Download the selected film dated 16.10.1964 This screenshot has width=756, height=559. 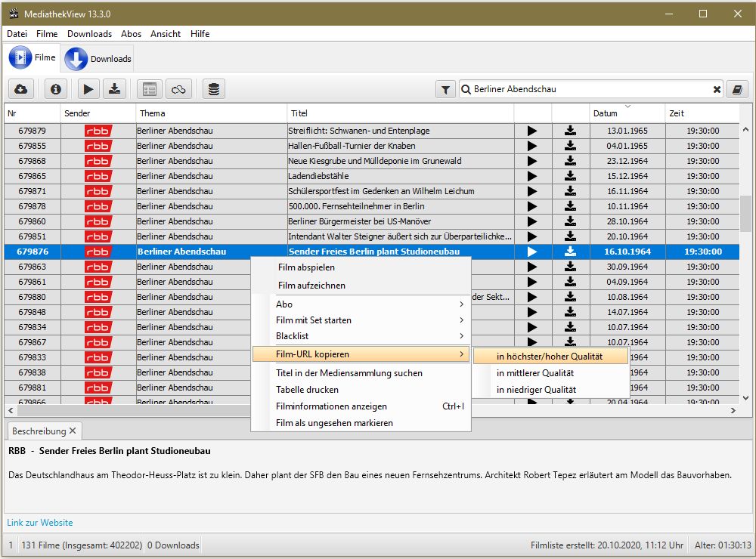(x=570, y=252)
